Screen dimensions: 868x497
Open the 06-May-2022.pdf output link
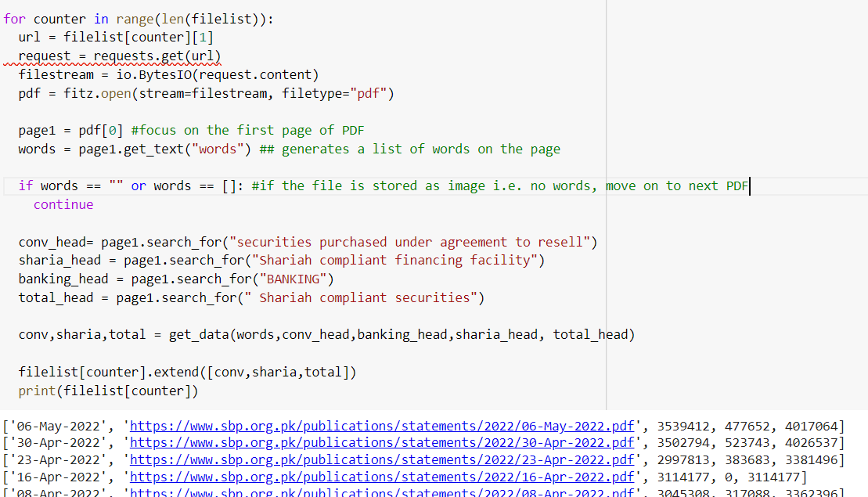(x=381, y=426)
